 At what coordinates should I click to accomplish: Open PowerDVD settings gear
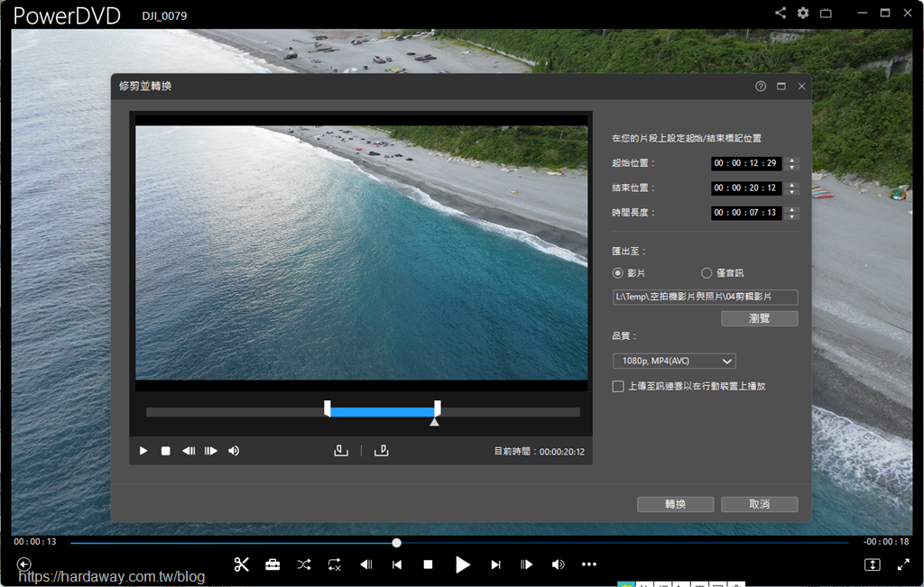coord(802,13)
